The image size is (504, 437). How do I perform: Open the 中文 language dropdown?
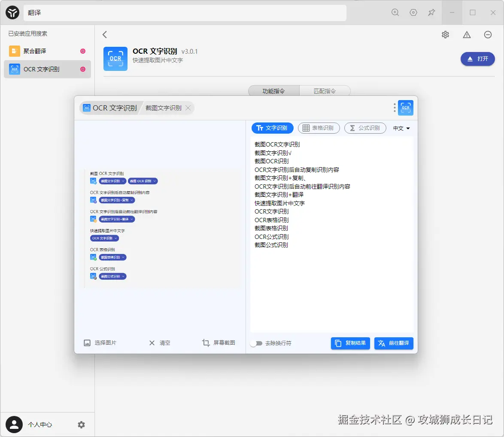[x=401, y=128]
